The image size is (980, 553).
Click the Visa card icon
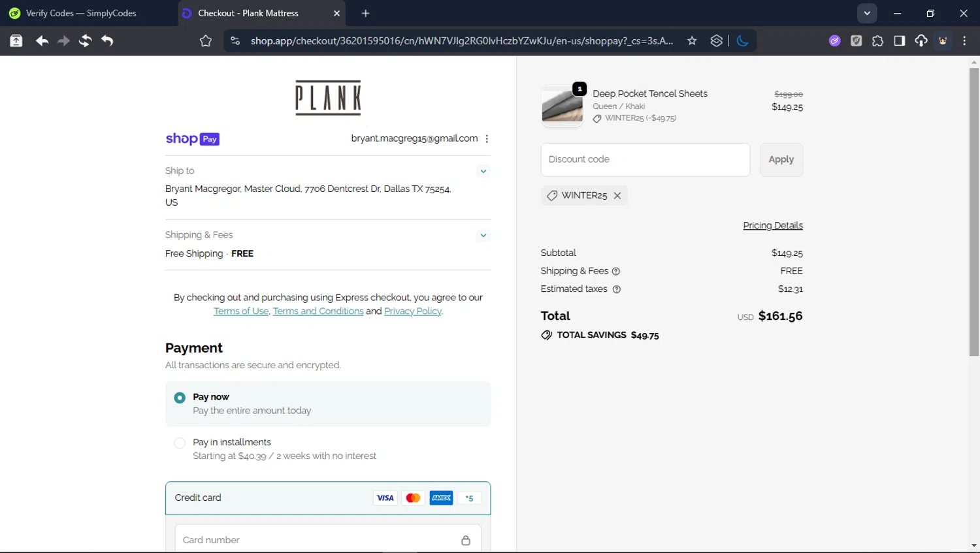coord(385,498)
